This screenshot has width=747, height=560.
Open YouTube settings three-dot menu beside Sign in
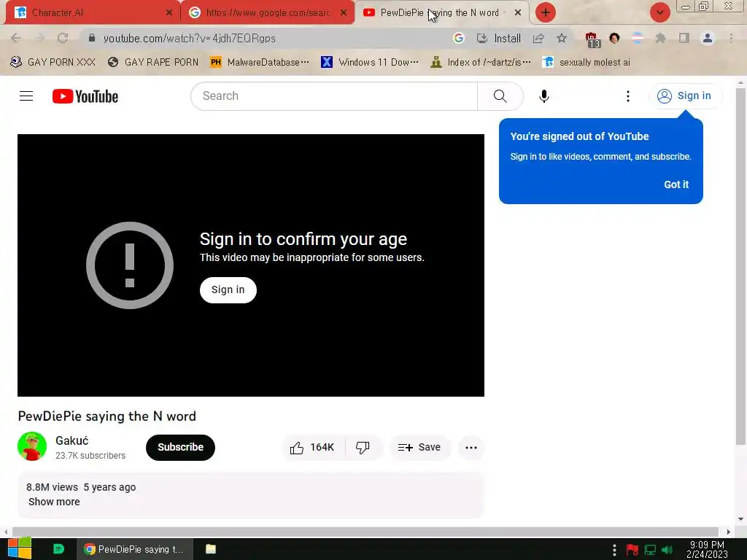coord(628,96)
